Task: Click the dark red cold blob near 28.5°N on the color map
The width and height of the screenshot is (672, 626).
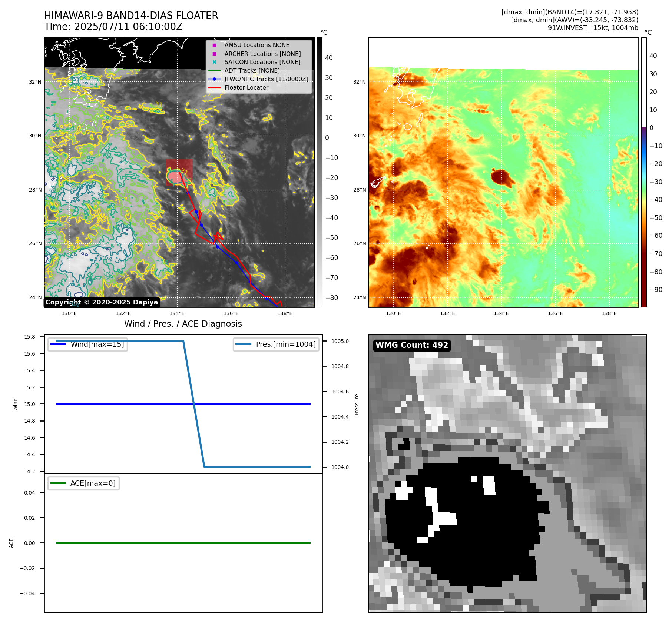Action: (502, 177)
